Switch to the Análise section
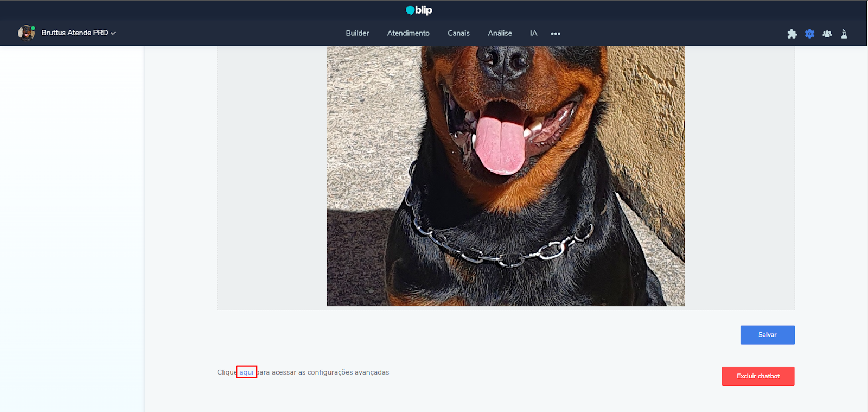 click(500, 33)
